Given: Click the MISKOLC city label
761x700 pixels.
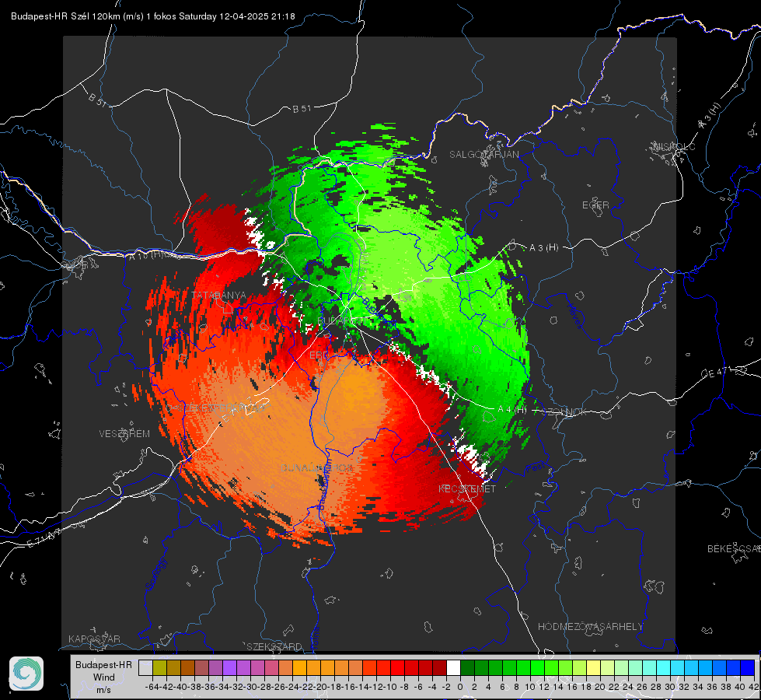Looking at the screenshot, I should [674, 147].
